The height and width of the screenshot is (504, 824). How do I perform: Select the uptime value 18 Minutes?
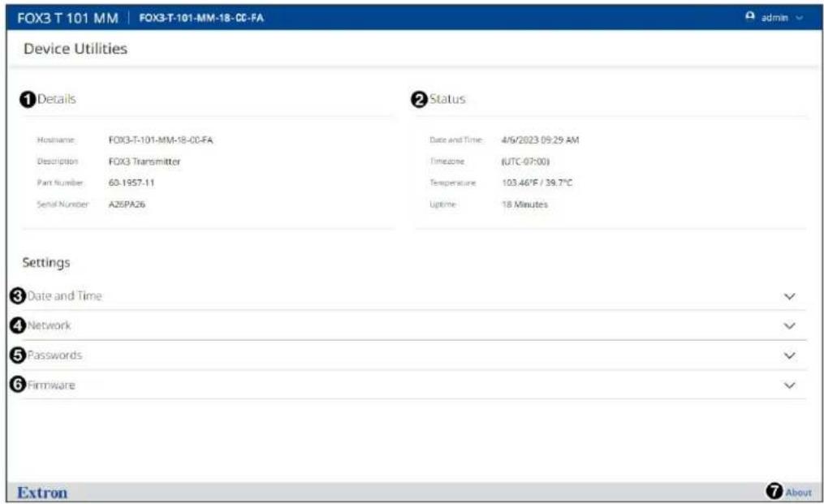524,205
